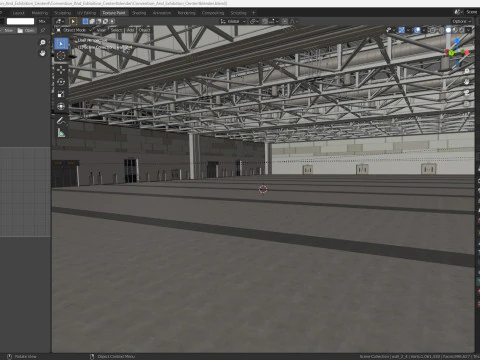Choose the extend selection mode icon
Image resolution: width=480 pixels, height=360 pixels.
[x=92, y=21]
